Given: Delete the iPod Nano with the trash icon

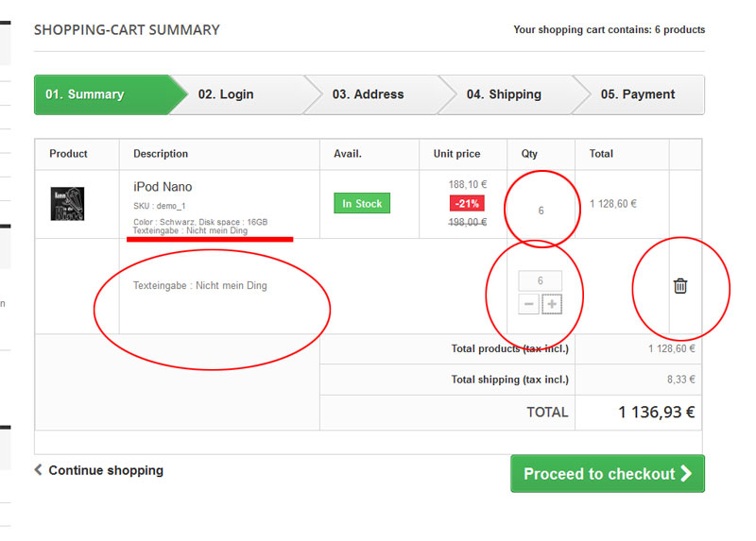Looking at the screenshot, I should pyautogui.click(x=679, y=285).
